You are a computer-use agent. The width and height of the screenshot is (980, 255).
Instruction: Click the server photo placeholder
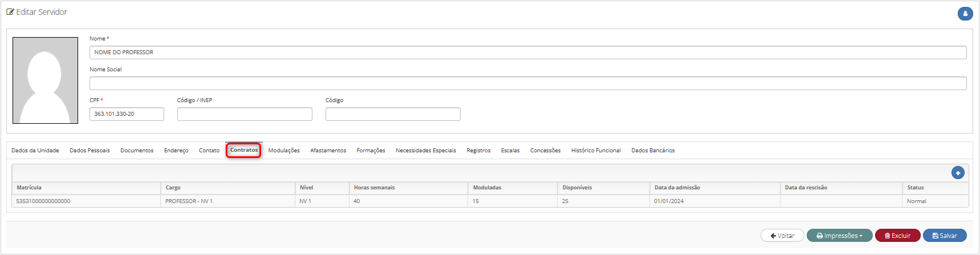click(45, 80)
